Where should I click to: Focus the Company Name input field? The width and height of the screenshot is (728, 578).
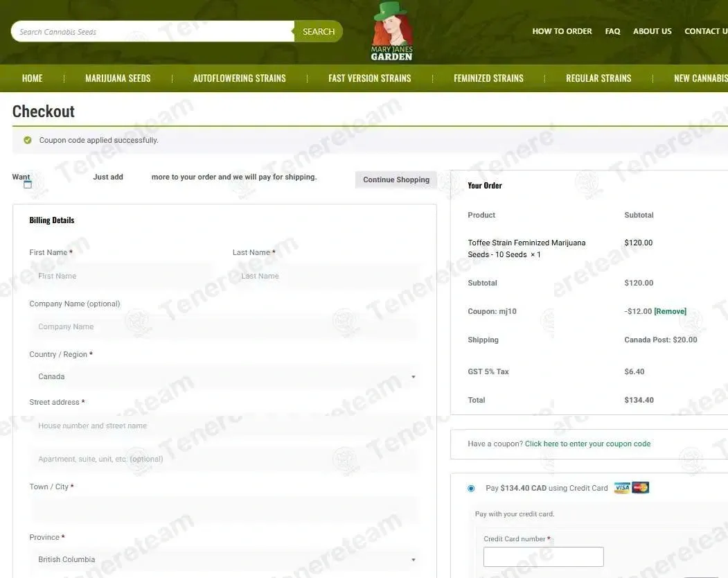click(224, 326)
